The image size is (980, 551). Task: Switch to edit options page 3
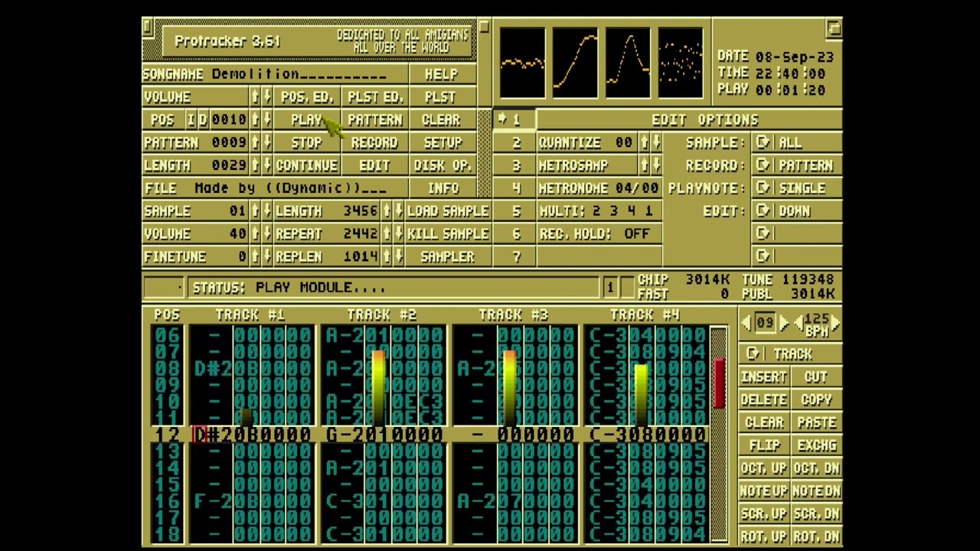(x=514, y=165)
